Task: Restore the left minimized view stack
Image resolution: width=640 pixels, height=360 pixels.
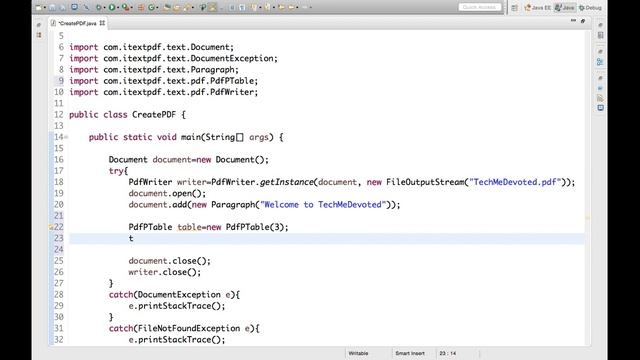Action: [39, 25]
